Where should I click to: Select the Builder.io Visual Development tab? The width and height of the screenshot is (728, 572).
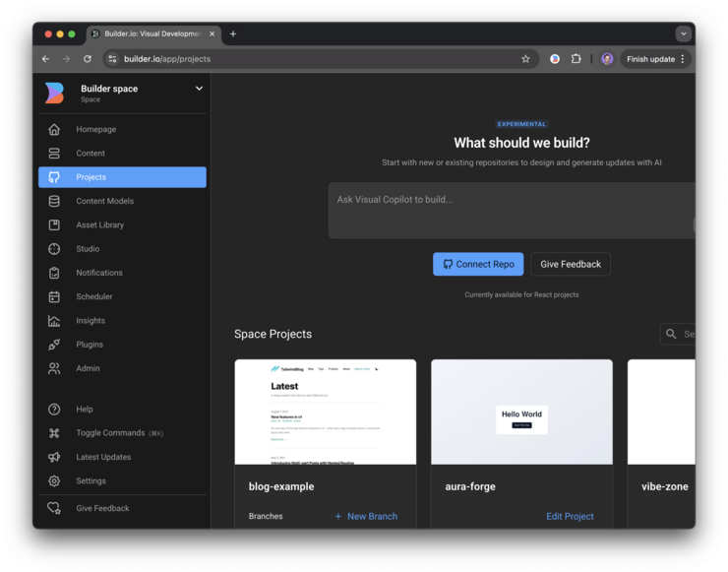pos(154,33)
